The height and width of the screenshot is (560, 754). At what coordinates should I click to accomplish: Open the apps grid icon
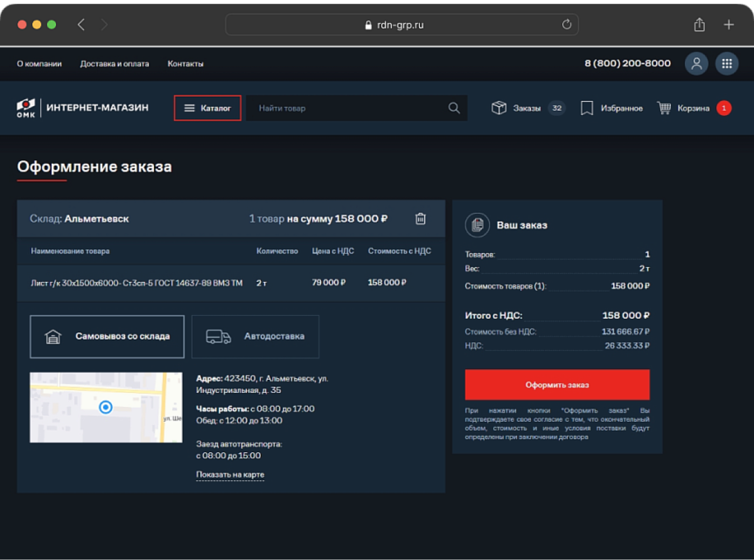[727, 63]
